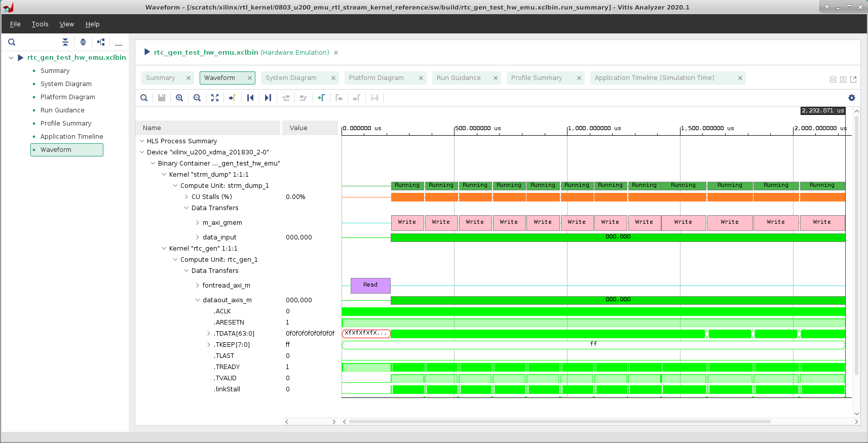Click the waveform zoom out icon
The width and height of the screenshot is (868, 443).
click(x=197, y=98)
